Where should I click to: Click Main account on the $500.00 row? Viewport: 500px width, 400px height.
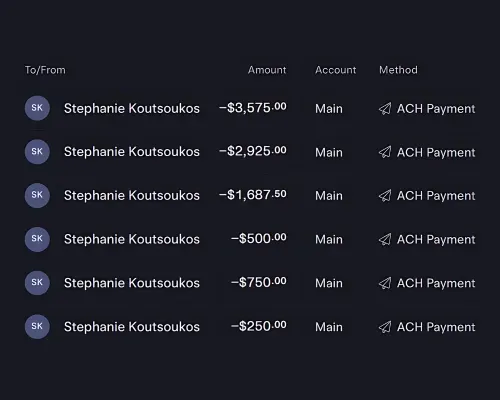(x=329, y=240)
